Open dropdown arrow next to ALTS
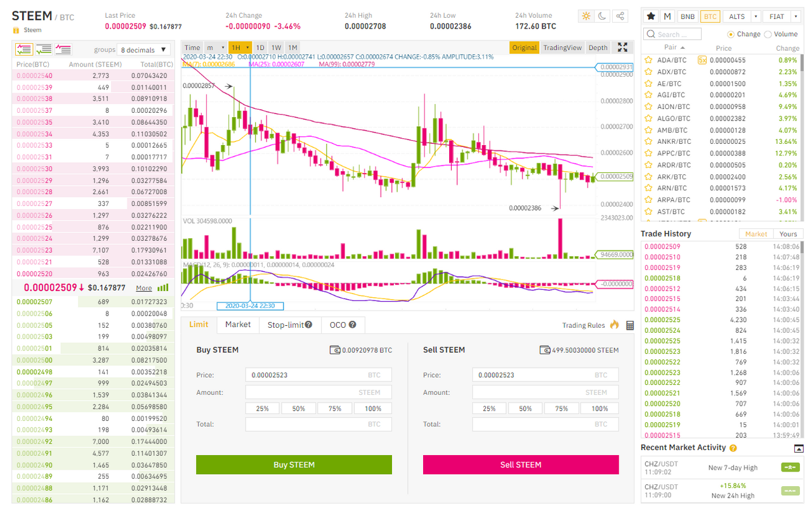The height and width of the screenshot is (509, 812). pos(756,16)
